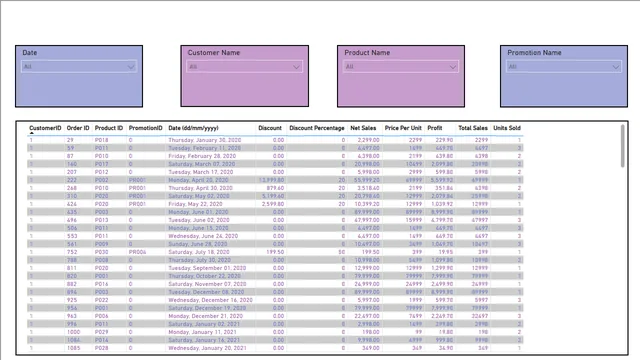This screenshot has width=640, height=360.
Task: Click order ID 1085 in the table
Action: tap(73, 348)
